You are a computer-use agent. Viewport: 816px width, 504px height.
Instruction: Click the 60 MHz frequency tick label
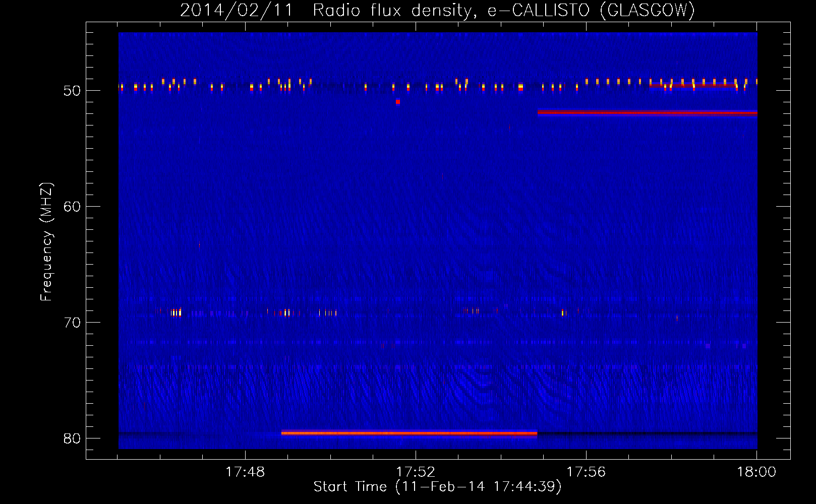tap(72, 207)
